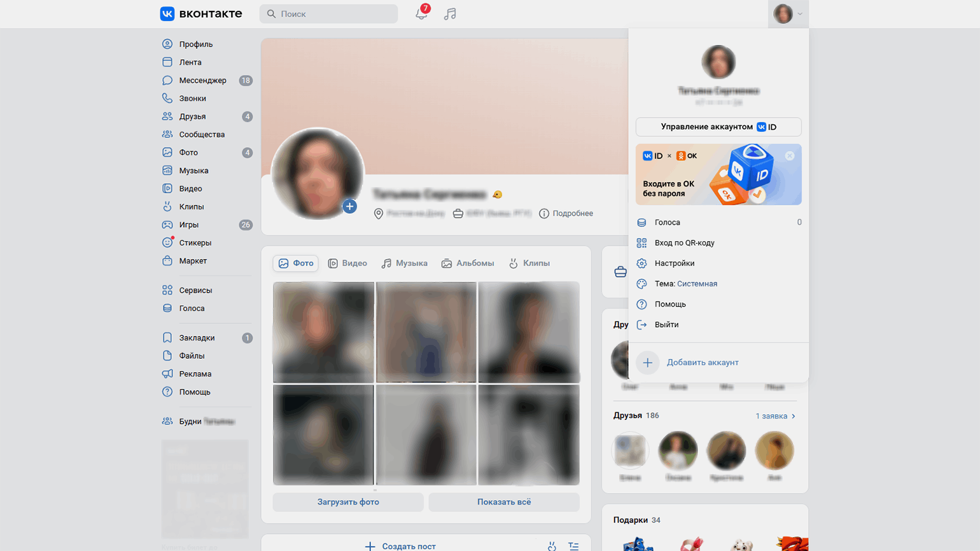Open Messenger from the left sidebar
Image resolution: width=980 pixels, height=551 pixels.
(202, 80)
